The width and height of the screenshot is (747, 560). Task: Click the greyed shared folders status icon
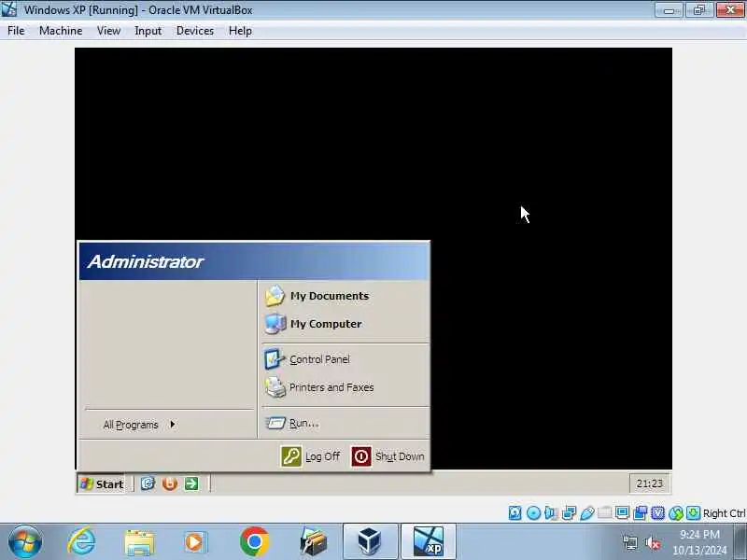(604, 512)
